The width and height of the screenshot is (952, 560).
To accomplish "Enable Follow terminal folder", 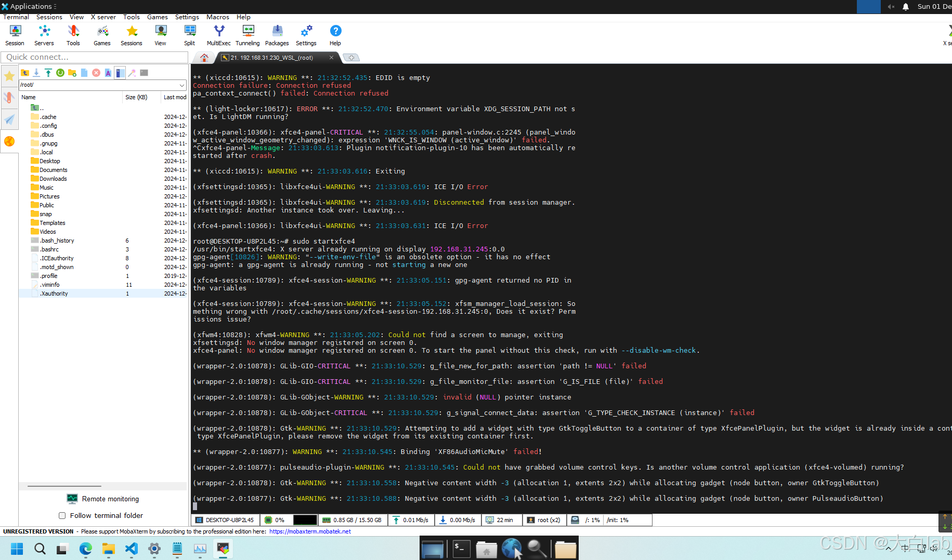I will [x=62, y=515].
